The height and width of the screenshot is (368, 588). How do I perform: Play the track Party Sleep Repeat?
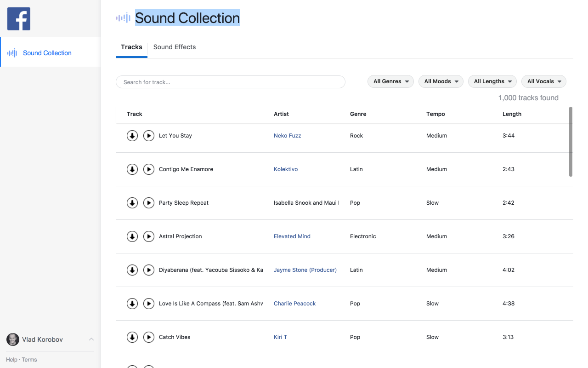[x=149, y=202]
